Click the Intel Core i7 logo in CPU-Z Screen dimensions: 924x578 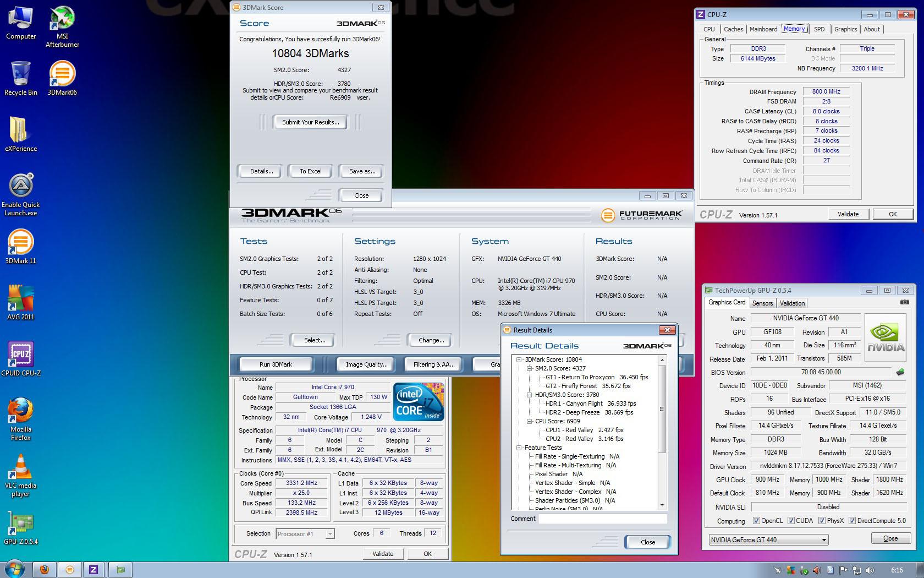419,402
